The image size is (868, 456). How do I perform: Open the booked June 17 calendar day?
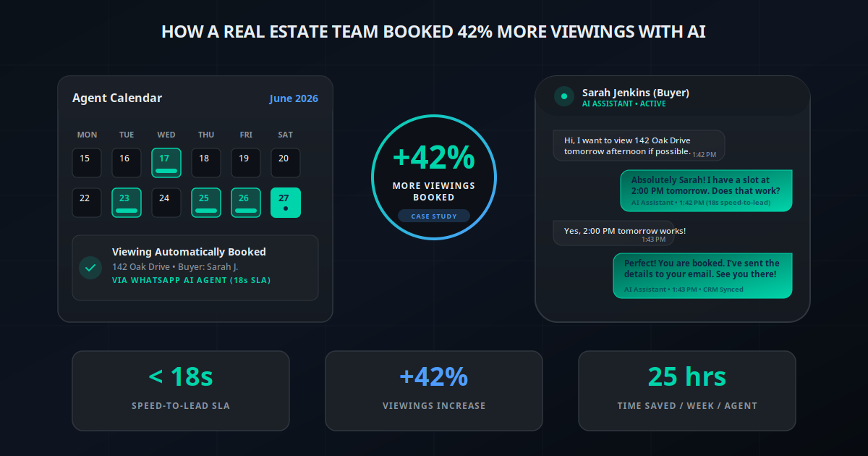tap(166, 163)
